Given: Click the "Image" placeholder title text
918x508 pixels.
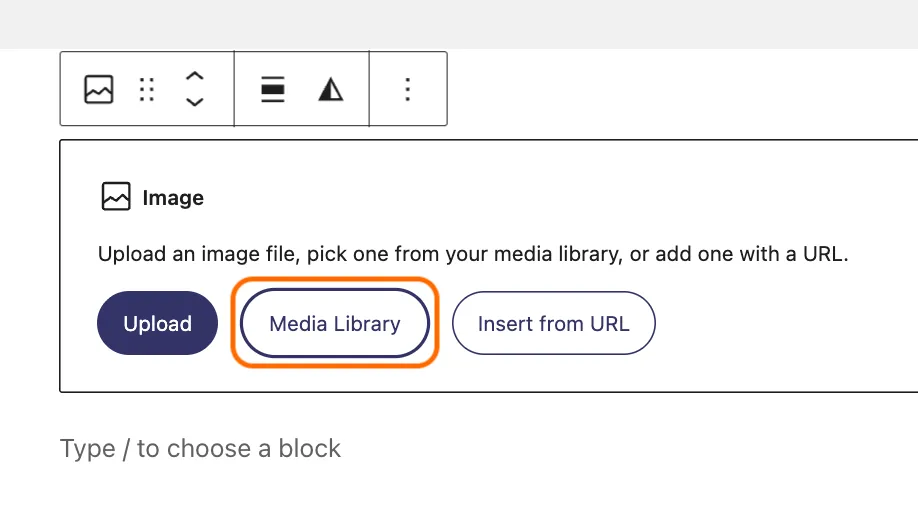Looking at the screenshot, I should (x=173, y=198).
